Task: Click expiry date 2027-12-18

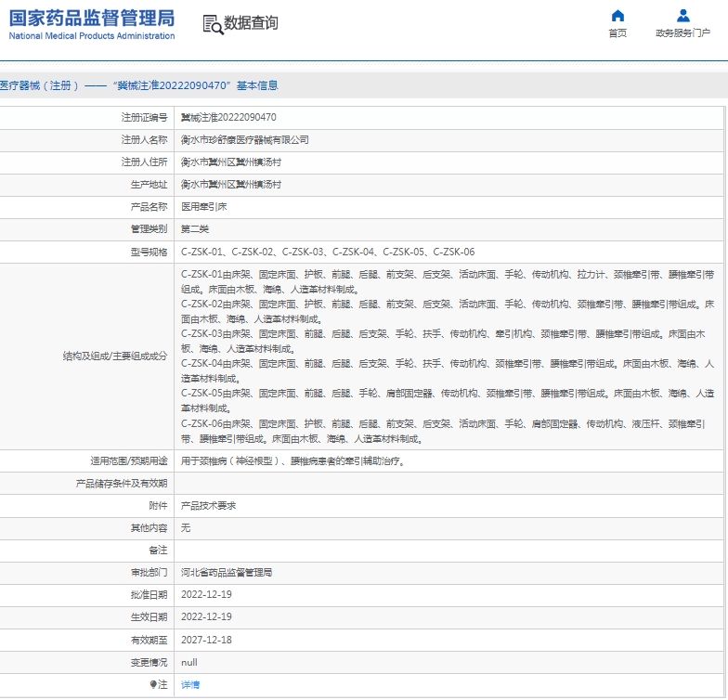Action: pos(206,641)
